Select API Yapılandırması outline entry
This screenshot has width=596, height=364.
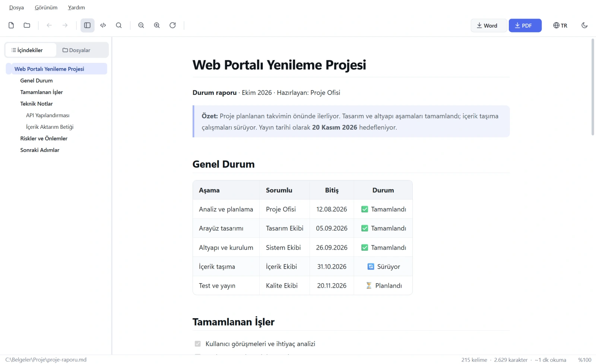[x=48, y=115]
